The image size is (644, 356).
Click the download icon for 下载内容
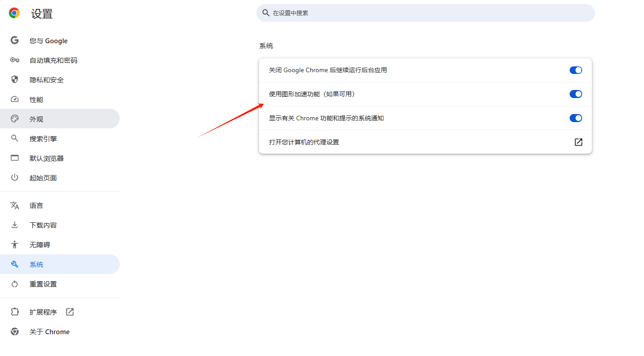(15, 225)
